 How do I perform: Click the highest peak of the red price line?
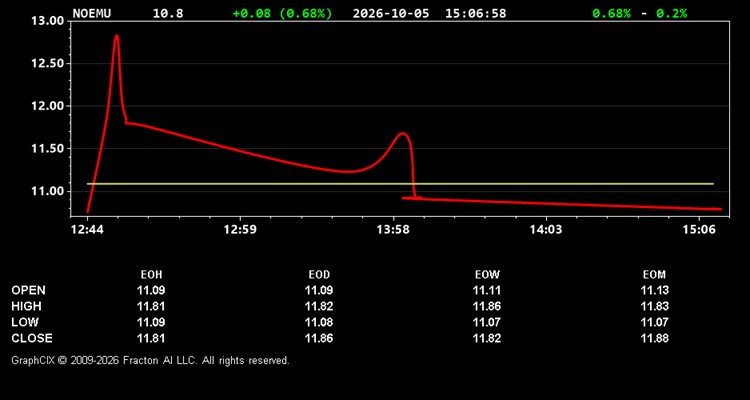116,36
